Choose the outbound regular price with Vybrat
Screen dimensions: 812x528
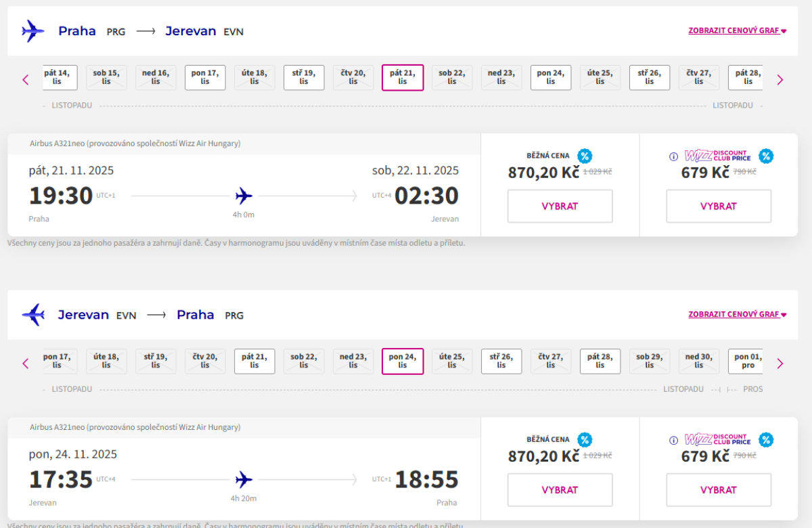[x=560, y=206]
